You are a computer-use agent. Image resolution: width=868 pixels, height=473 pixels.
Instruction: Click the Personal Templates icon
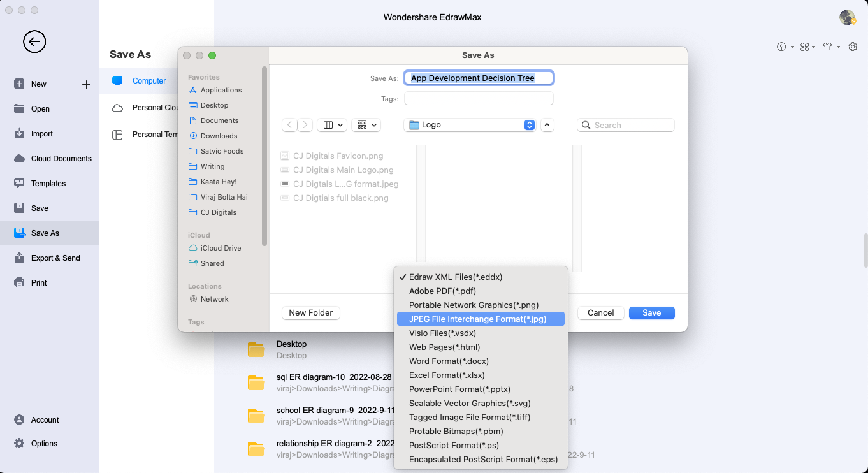[117, 135]
